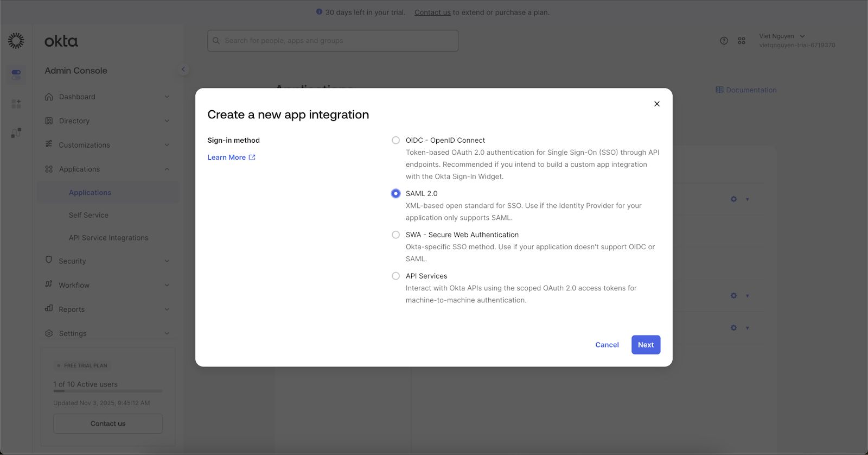The image size is (868, 455).
Task: Click the active users progress bar
Action: pos(108,391)
